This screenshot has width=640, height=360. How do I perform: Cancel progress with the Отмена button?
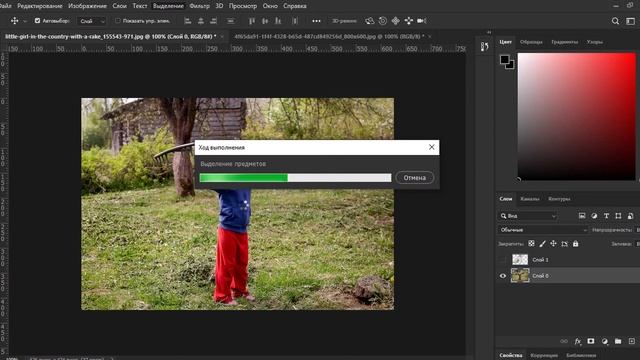pyautogui.click(x=415, y=178)
